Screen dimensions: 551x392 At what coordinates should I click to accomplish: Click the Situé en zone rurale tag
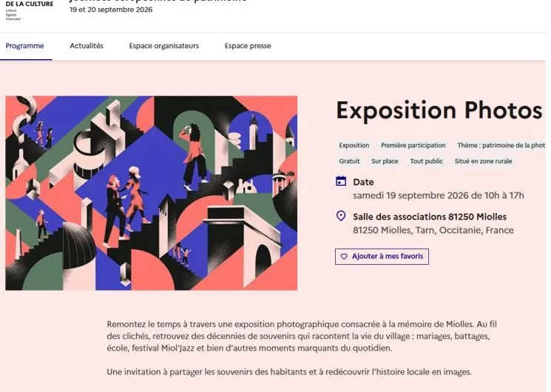click(x=483, y=161)
